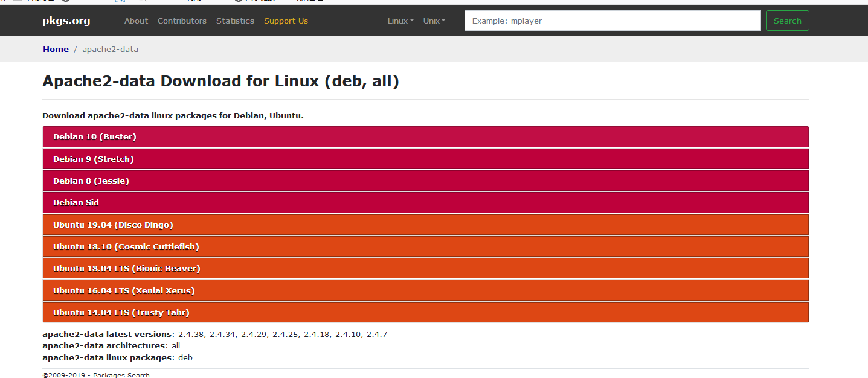
Task: Click the linux packages value 'deb'
Action: [185, 358]
